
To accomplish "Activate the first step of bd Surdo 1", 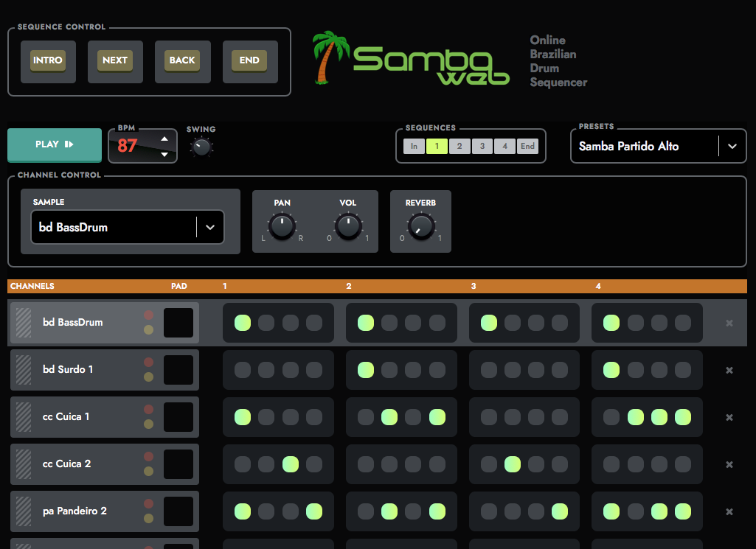I will coord(242,370).
